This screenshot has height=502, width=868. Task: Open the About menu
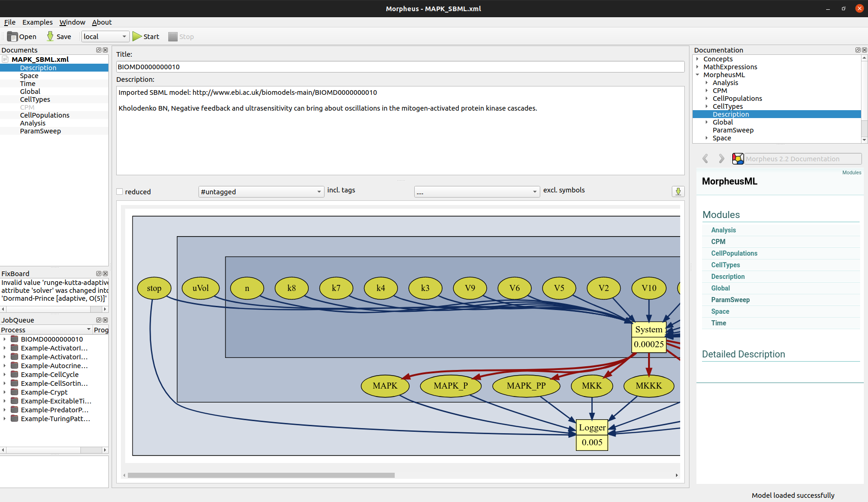click(x=102, y=22)
